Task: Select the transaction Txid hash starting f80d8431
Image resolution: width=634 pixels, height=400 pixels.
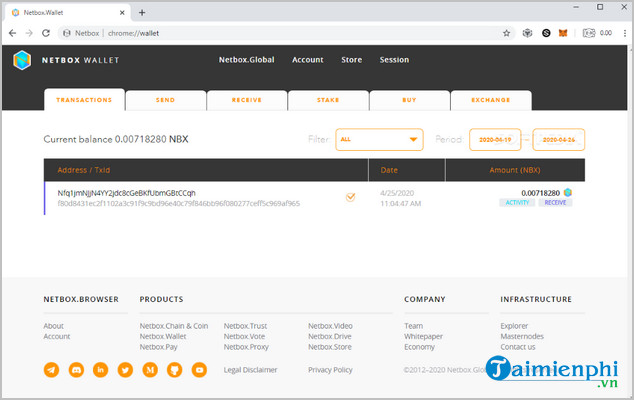Action: 178,203
